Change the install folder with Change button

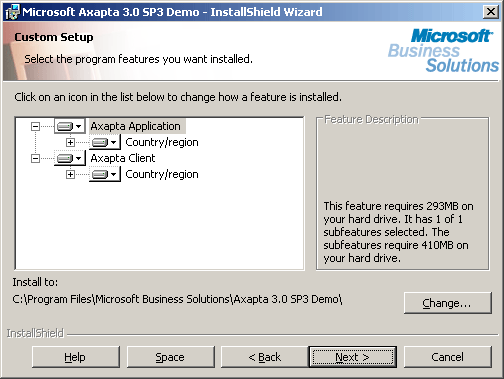pyautogui.click(x=448, y=303)
